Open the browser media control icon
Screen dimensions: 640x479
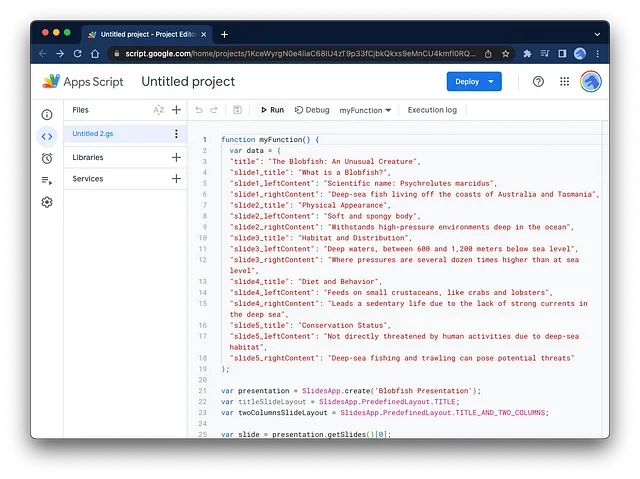(x=545, y=53)
